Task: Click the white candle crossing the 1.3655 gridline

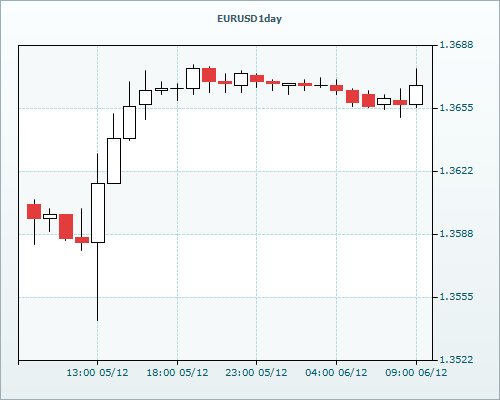Action: (x=129, y=122)
